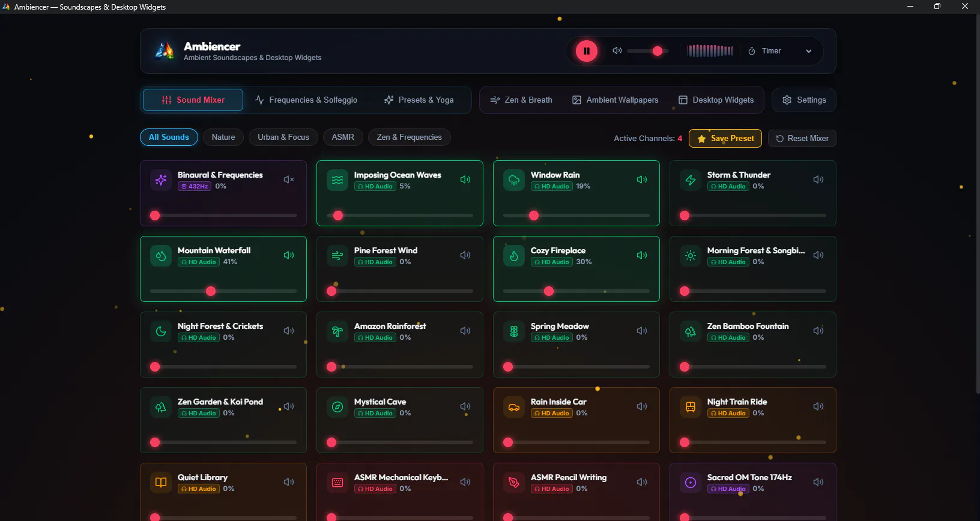Image resolution: width=980 pixels, height=521 pixels.
Task: Filter sounds by Nature category
Action: (223, 137)
